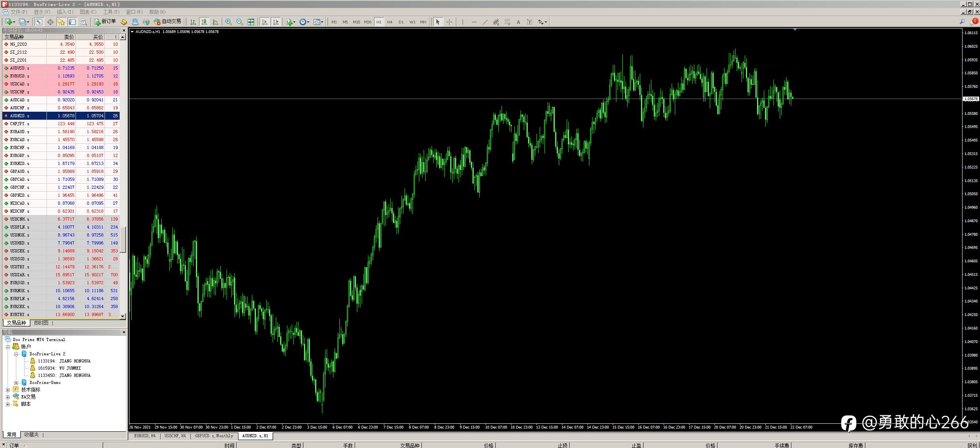Toggle the Navigator window icon
The image size is (980, 448).
click(61, 22)
